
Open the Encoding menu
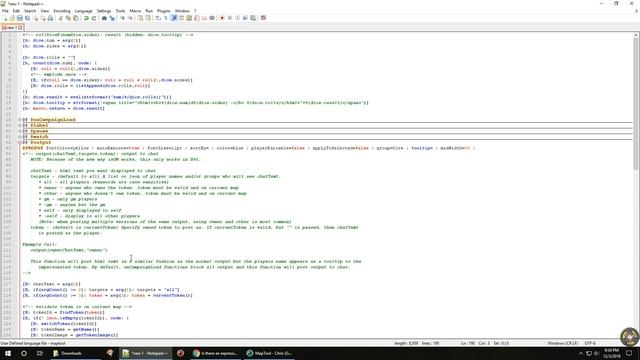pos(62,11)
